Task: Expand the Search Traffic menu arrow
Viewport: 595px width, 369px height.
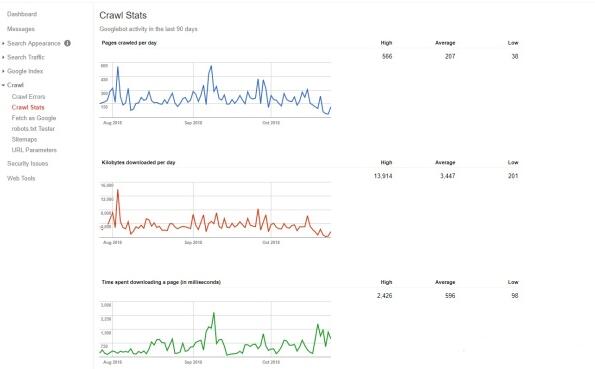Action: [3, 57]
